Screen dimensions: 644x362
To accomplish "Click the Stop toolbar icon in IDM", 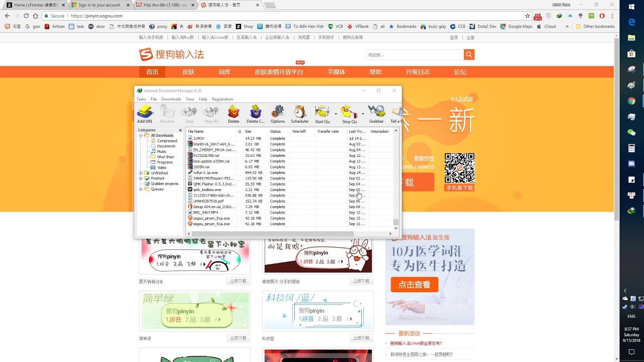I will (x=189, y=115).
